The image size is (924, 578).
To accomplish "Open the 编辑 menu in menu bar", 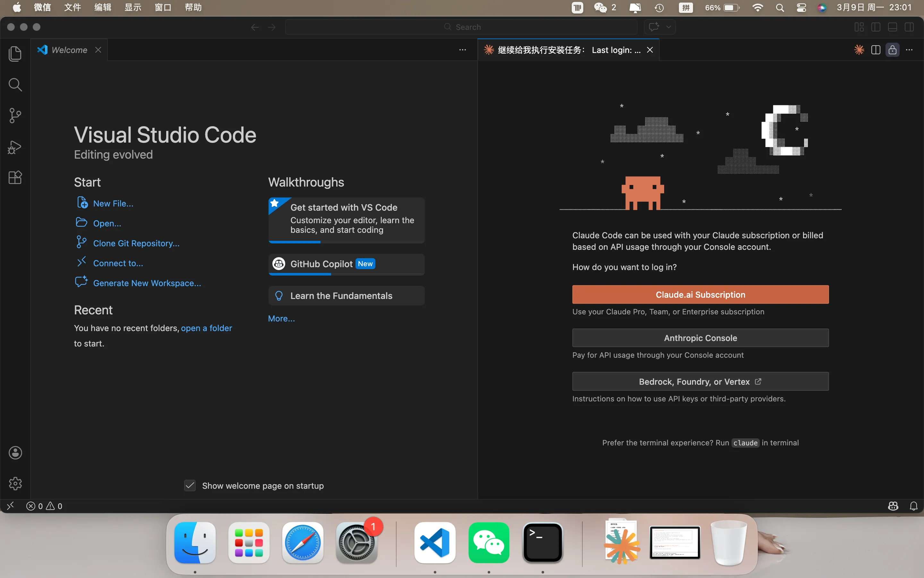I will coord(103,7).
